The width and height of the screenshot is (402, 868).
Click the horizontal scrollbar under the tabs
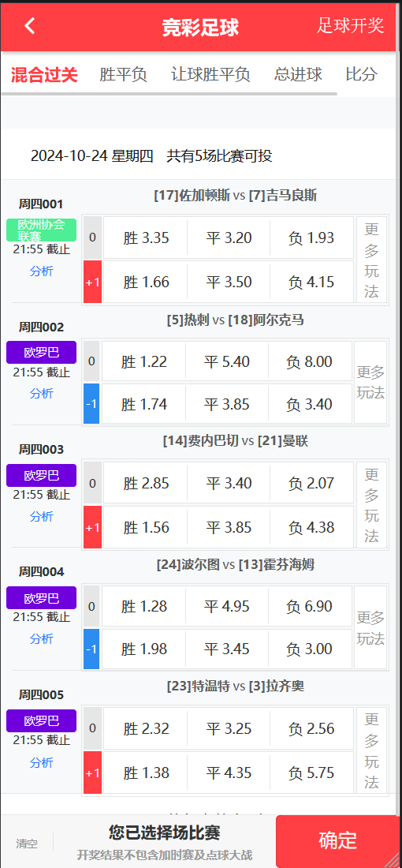pos(169,94)
